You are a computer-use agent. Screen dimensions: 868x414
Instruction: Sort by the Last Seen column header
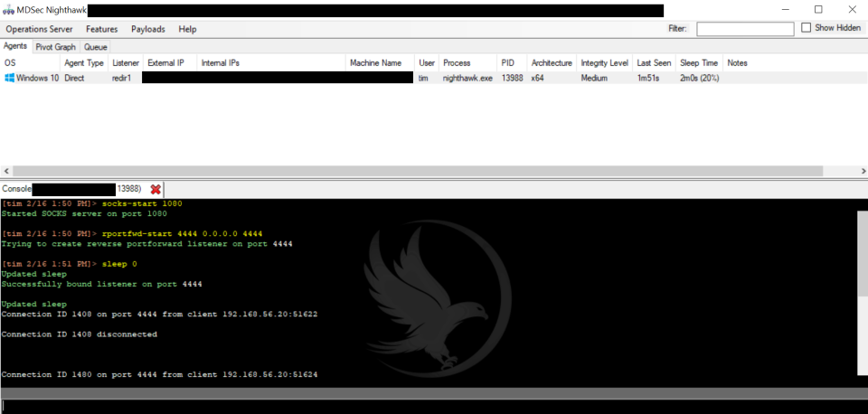(x=654, y=63)
